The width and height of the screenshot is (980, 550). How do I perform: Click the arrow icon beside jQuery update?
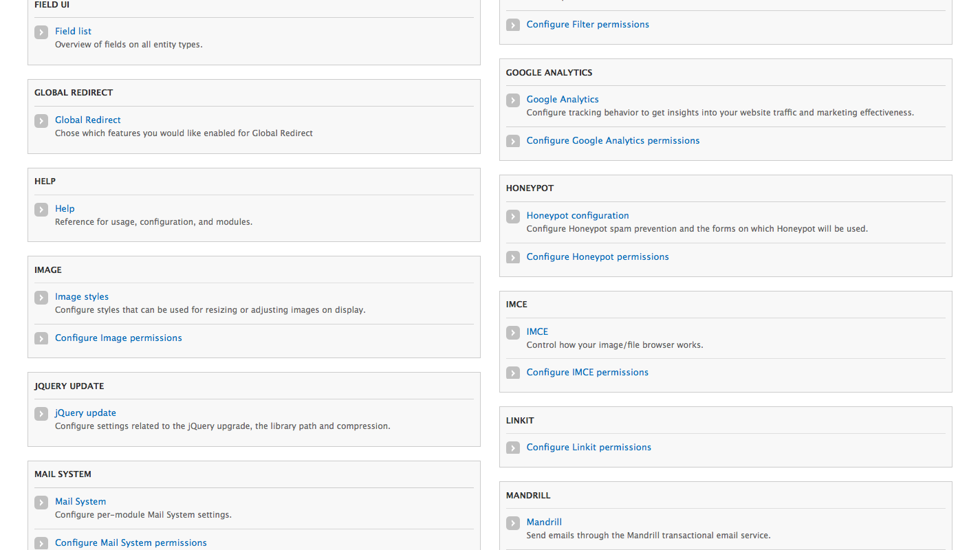pos(41,413)
